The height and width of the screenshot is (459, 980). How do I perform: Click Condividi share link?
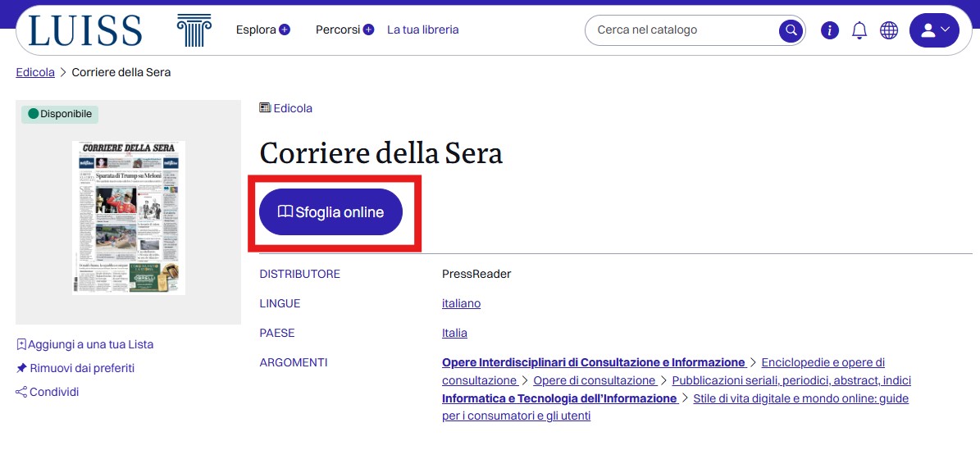click(x=48, y=392)
